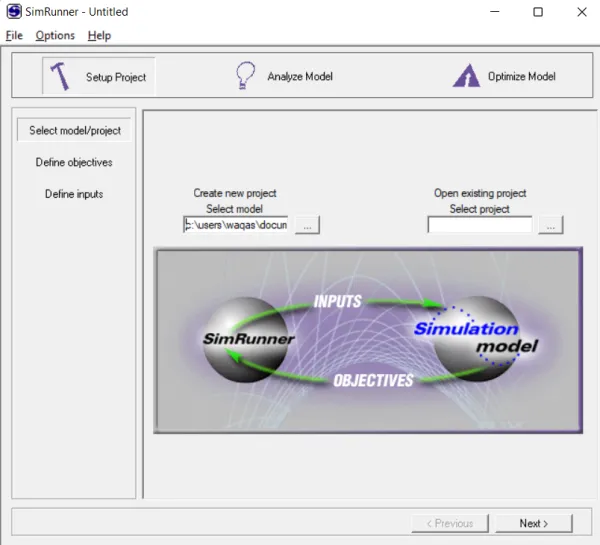Click the empty Select project field
600x545 pixels.
click(480, 225)
